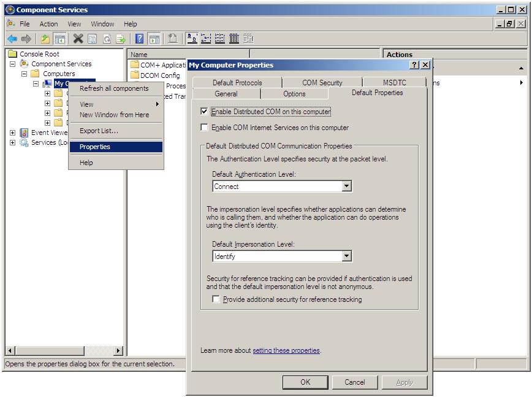
Task: Toggle the Action pane visibility icon
Action: [154, 38]
